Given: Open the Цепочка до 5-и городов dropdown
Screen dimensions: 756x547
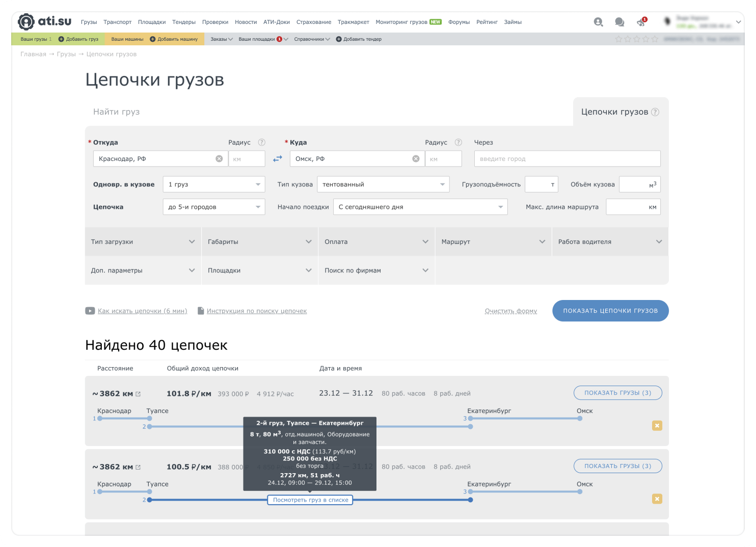Looking at the screenshot, I should (214, 207).
